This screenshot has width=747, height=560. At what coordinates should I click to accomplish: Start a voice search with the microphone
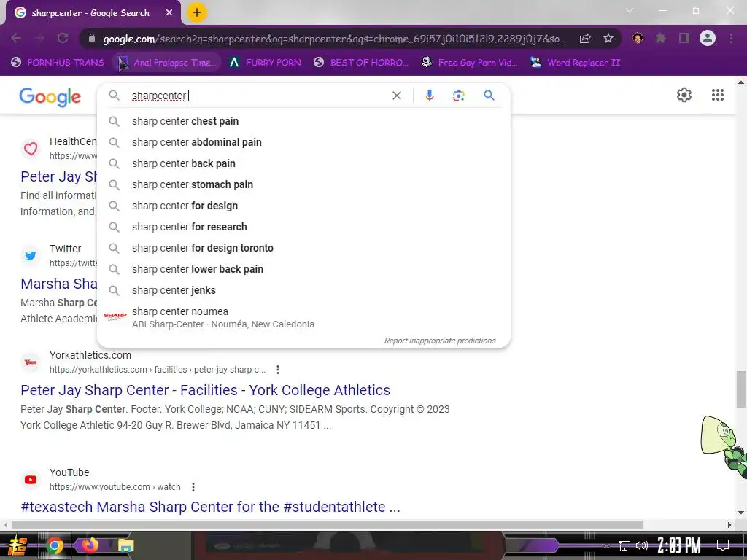(x=429, y=96)
